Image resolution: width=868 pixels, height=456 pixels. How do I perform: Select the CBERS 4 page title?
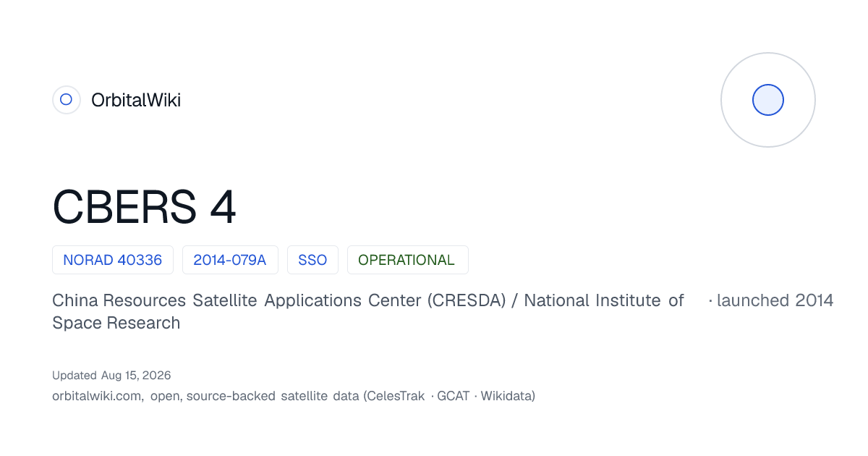point(144,207)
